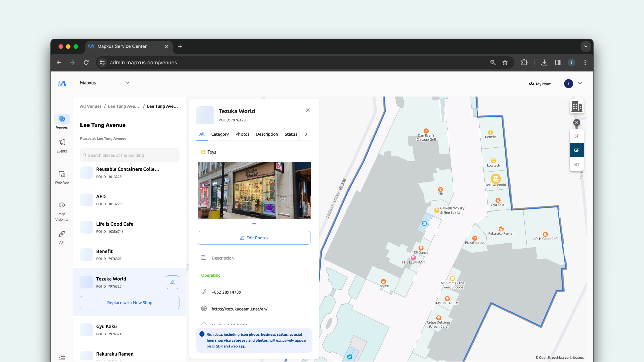This screenshot has width=644, height=362.
Task: Select AED place in list
Action: point(130,200)
